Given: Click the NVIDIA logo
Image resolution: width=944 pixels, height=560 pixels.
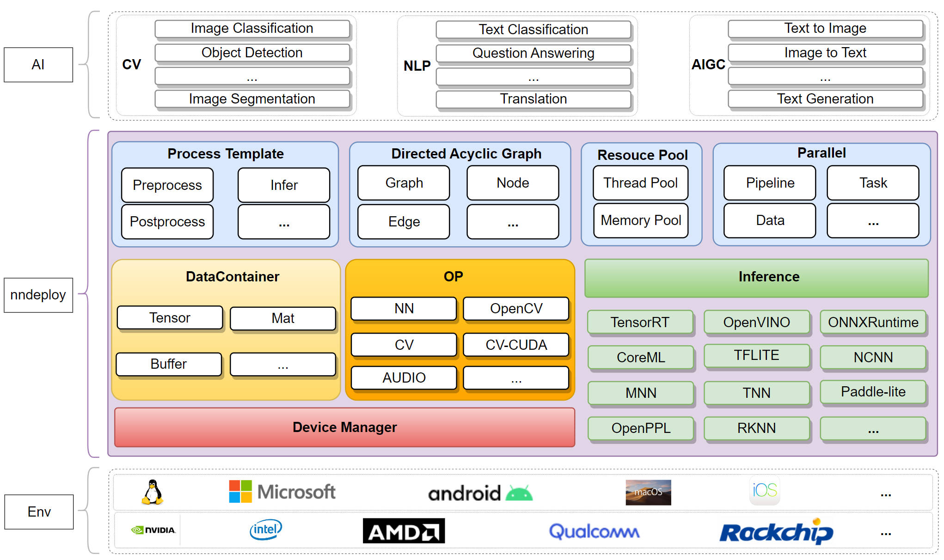Looking at the screenshot, I should [x=153, y=530].
